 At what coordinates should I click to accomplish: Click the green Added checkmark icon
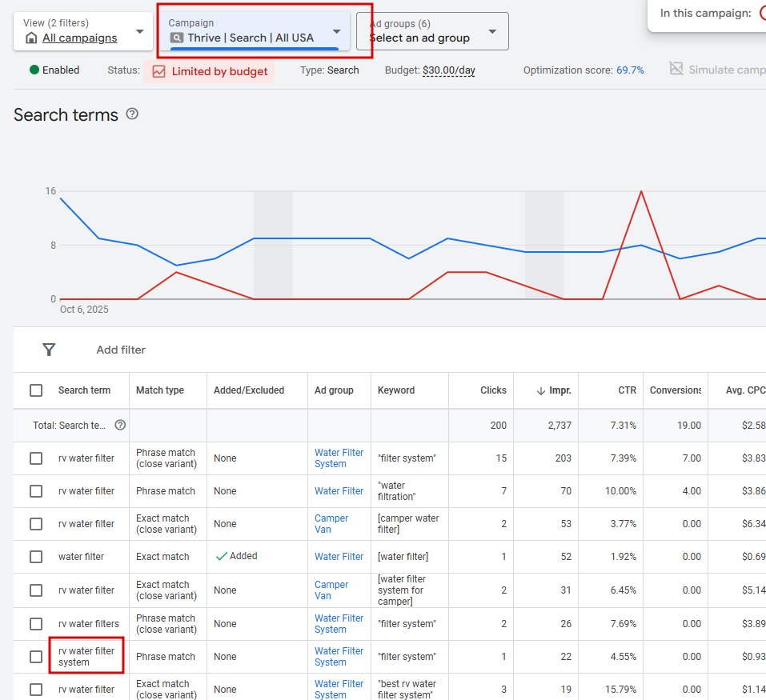click(221, 556)
